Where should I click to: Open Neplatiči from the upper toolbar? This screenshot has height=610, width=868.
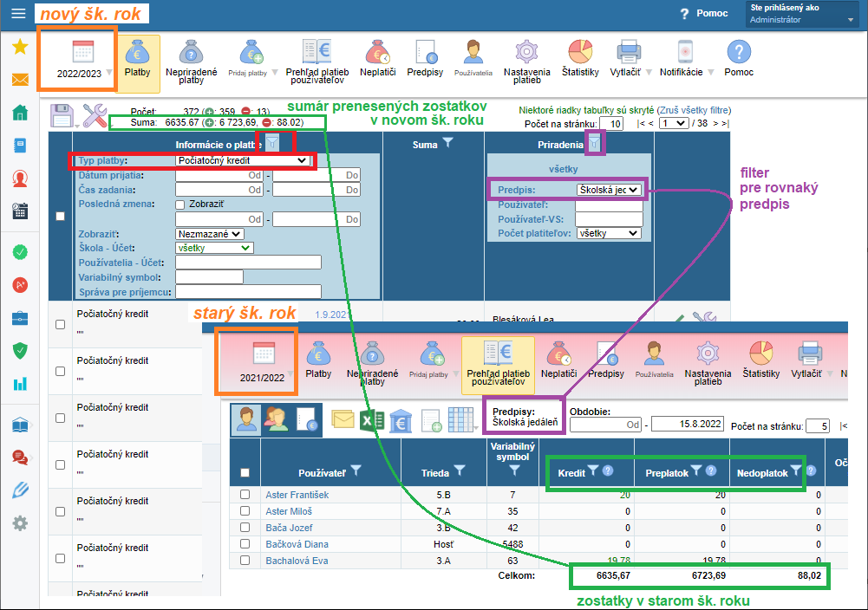pos(378,59)
